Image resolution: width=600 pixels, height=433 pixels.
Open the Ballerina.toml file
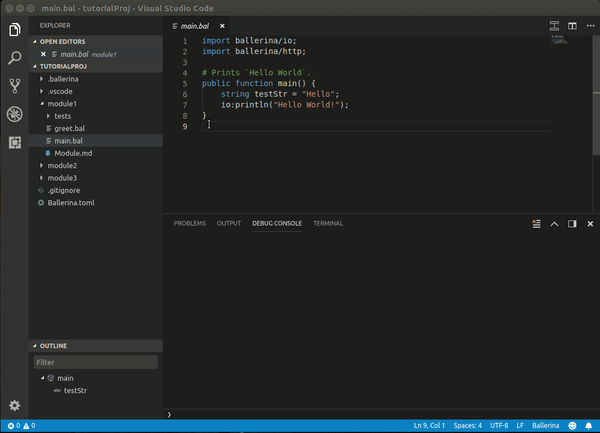(96, 203)
